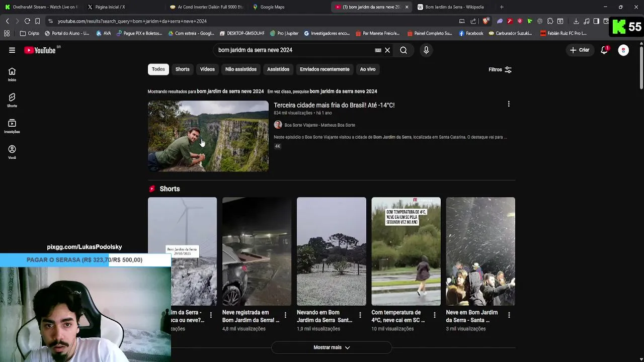The image size is (644, 362).
Task: Switch to Ar Cond Inverter Daikin browser tab
Action: pos(206,7)
